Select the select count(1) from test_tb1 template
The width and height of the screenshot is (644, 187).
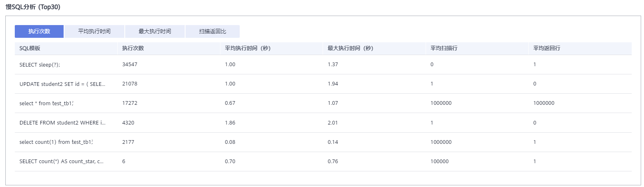pos(56,142)
